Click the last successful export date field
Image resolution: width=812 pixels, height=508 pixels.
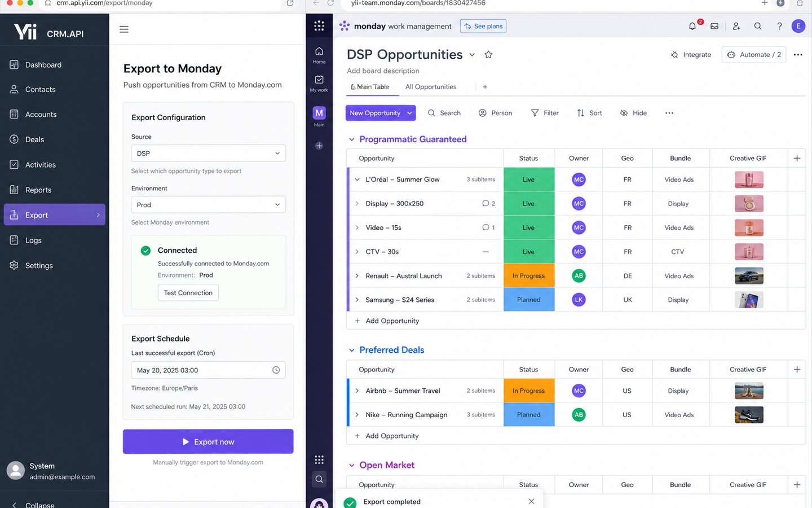[x=208, y=370]
